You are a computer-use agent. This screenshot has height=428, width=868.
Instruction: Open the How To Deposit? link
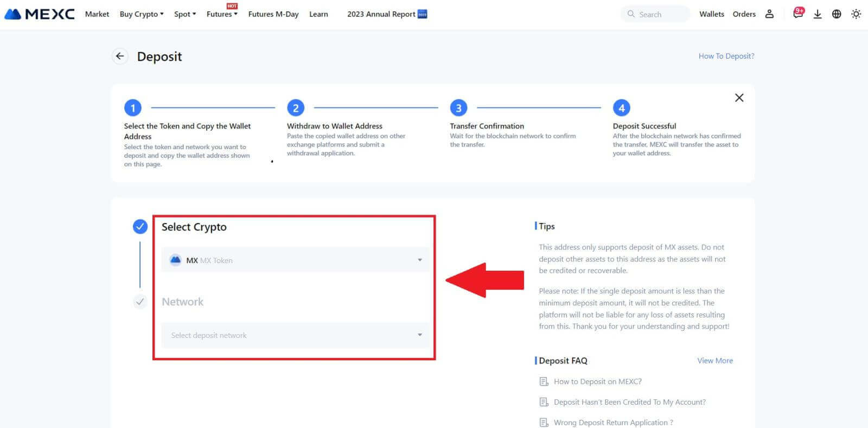pyautogui.click(x=726, y=56)
